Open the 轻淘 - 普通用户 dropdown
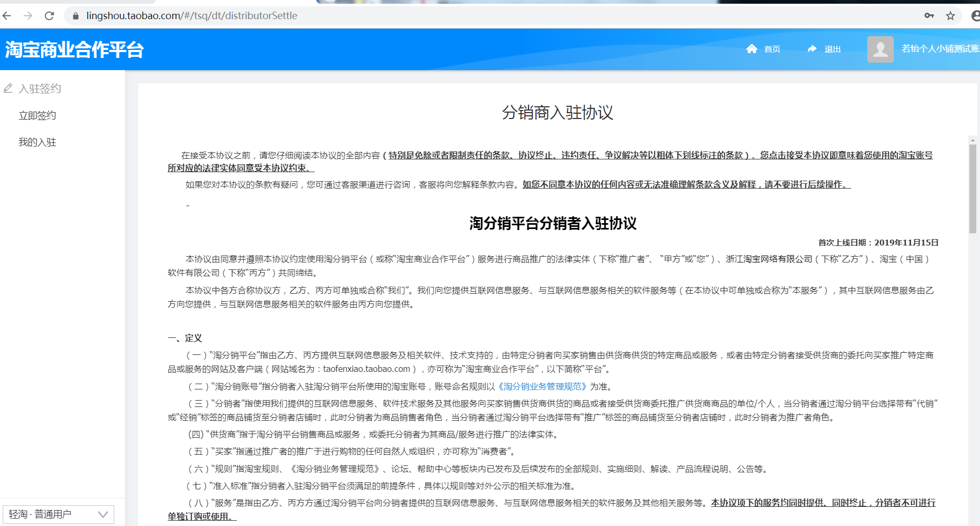The width and height of the screenshot is (980, 526). coord(58,514)
